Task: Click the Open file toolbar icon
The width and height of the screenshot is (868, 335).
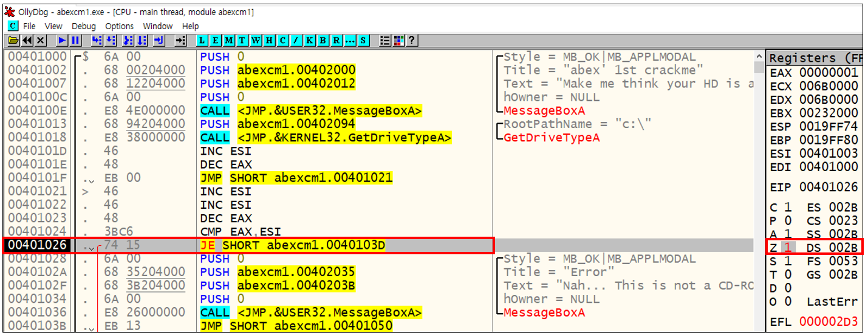Action: coord(13,41)
